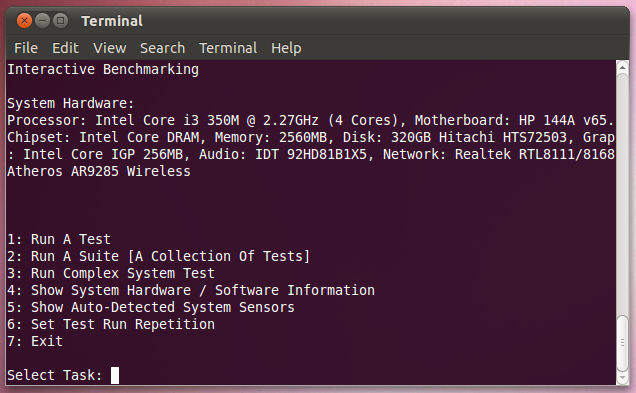This screenshot has width=636, height=393.
Task: Click the Select Task input cursor
Action: tap(115, 375)
